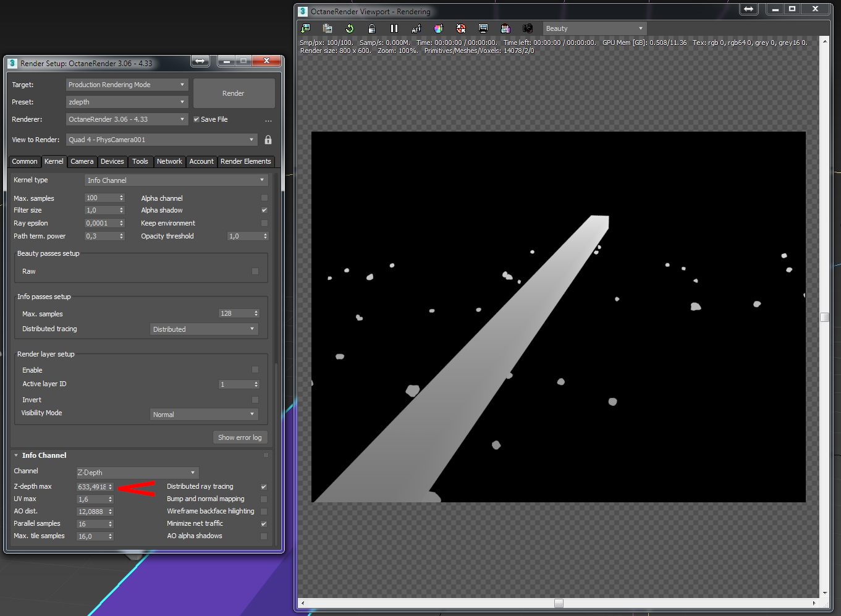Click the lifebuoy picker icon in viewport toolbar
841x616 pixels.
tap(461, 28)
